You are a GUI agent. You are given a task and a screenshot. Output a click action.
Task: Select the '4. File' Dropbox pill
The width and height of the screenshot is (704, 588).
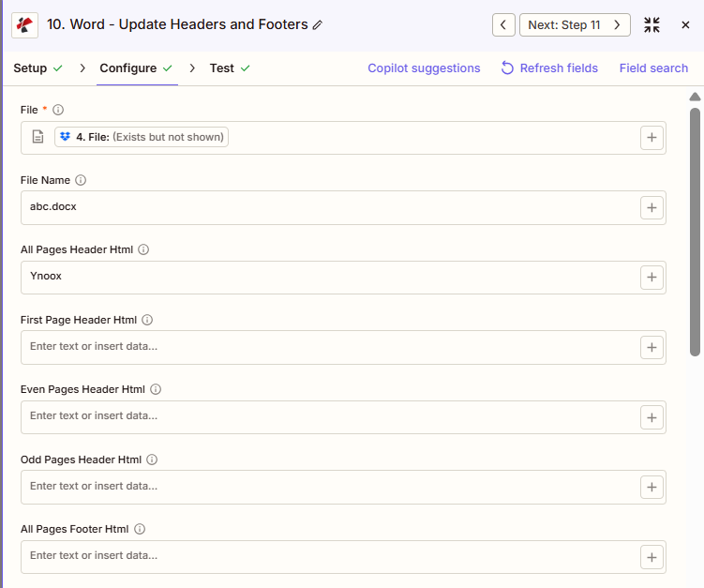coord(142,137)
